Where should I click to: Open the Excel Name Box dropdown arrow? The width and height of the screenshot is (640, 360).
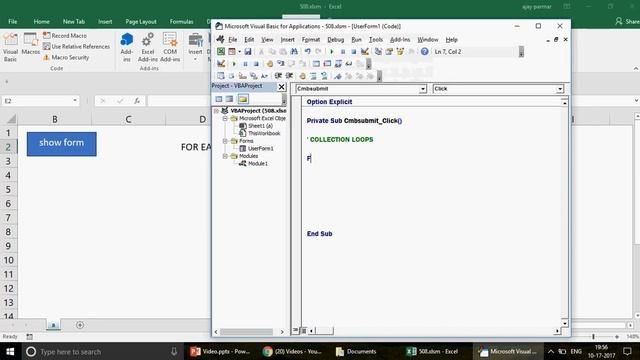point(75,100)
